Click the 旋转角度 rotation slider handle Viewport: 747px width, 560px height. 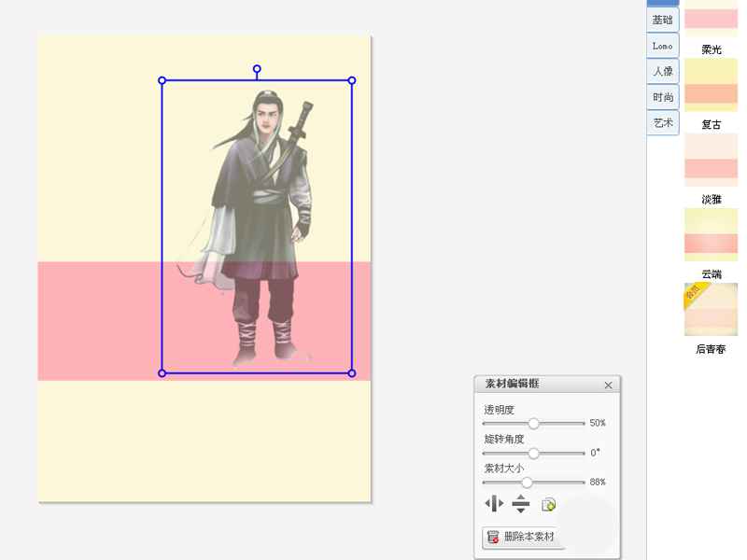point(533,454)
